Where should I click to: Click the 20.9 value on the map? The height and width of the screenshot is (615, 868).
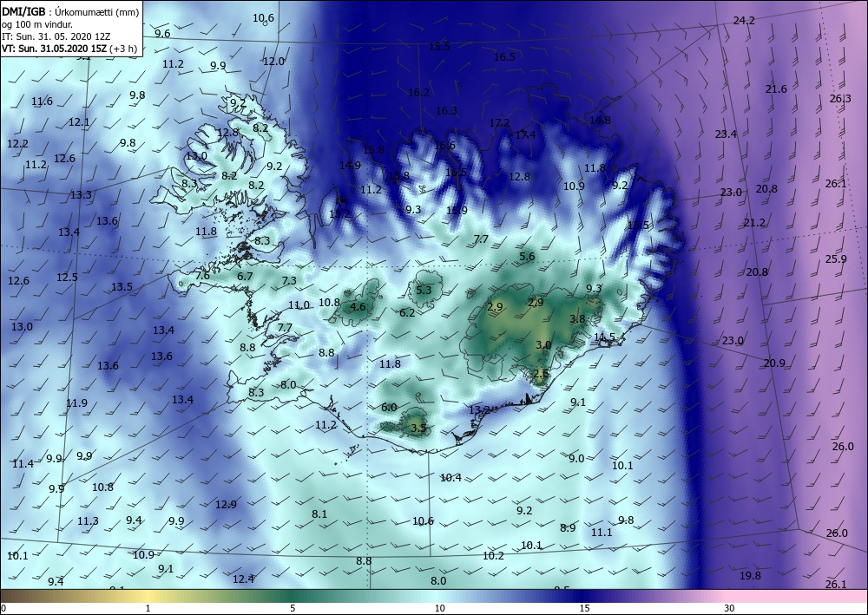pyautogui.click(x=774, y=363)
